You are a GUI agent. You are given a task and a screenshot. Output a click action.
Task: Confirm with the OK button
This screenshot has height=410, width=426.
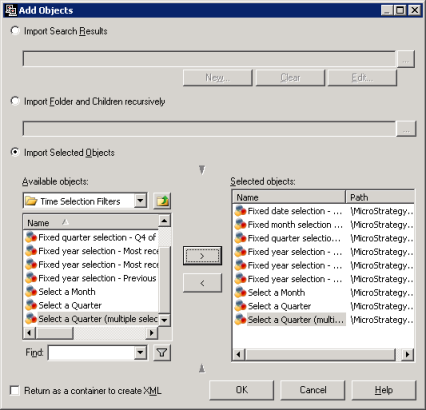[242, 390]
